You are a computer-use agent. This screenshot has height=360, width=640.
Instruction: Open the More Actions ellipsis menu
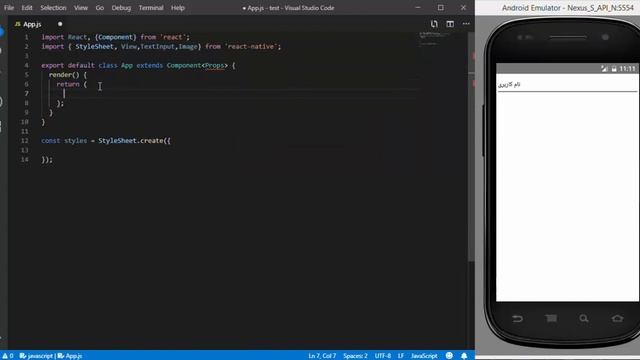point(466,24)
